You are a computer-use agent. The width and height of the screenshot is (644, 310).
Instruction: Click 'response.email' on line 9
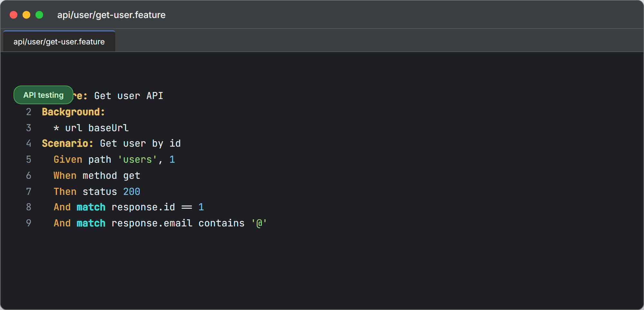pos(152,223)
